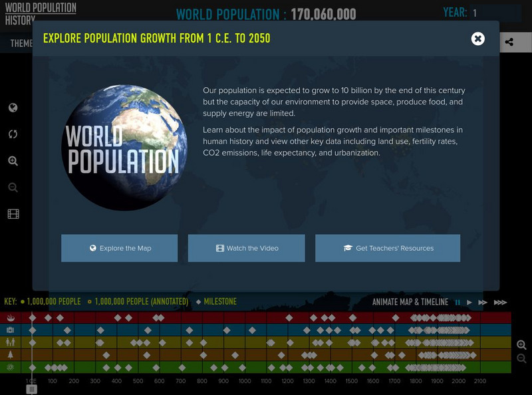This screenshot has width=532, height=395.
Task: Zoom out the timeline
Action: (x=521, y=358)
